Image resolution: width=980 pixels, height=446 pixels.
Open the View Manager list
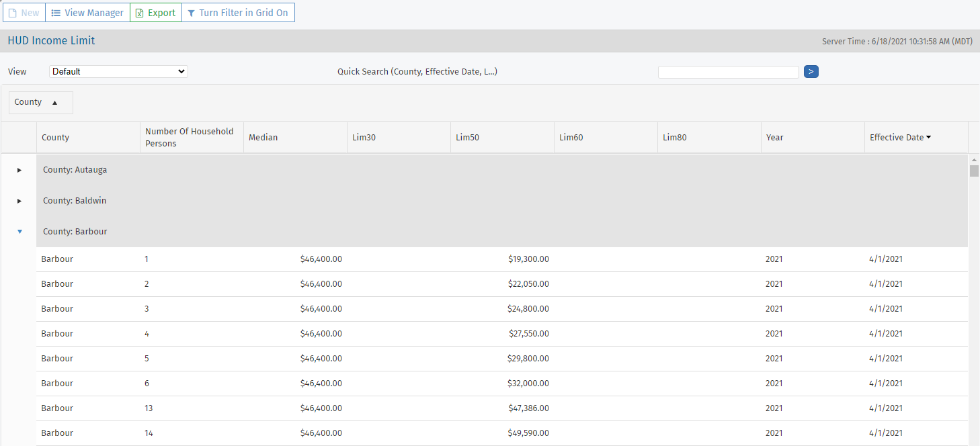[87, 13]
